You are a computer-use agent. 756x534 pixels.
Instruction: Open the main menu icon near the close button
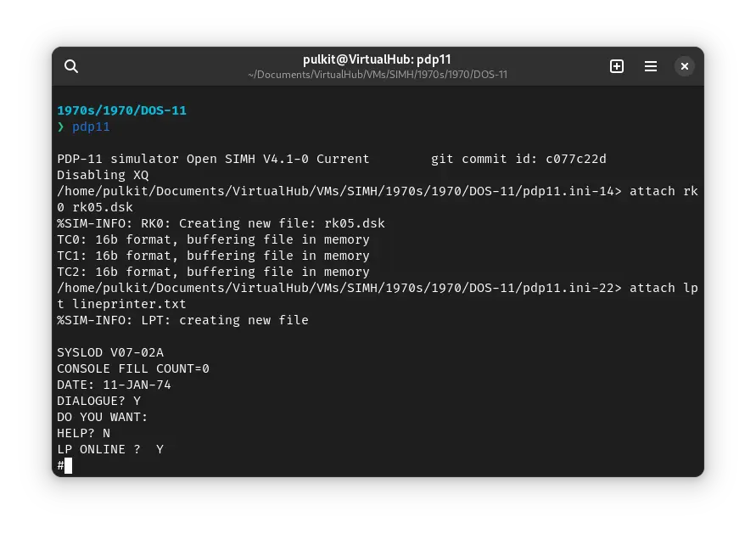point(651,65)
